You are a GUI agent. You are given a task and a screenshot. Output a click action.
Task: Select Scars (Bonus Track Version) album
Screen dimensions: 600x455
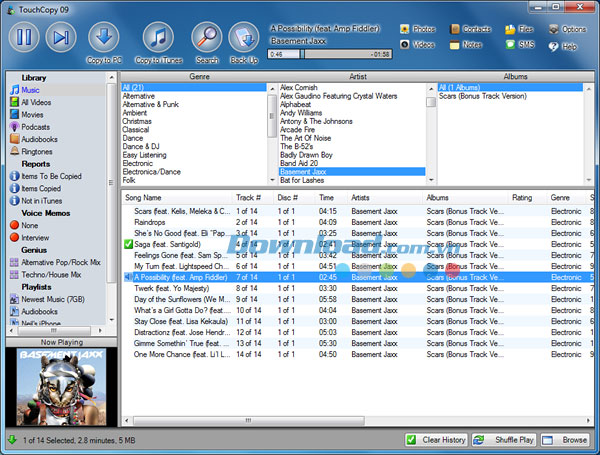coord(483,96)
